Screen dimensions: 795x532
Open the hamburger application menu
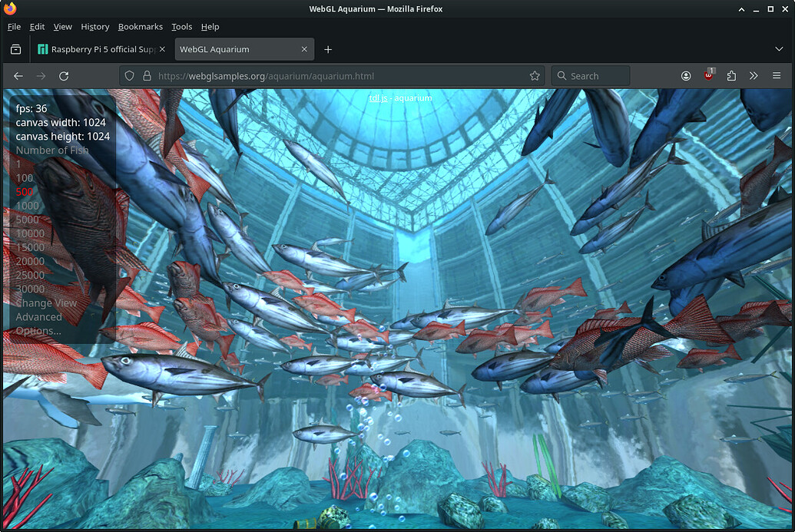(x=777, y=76)
